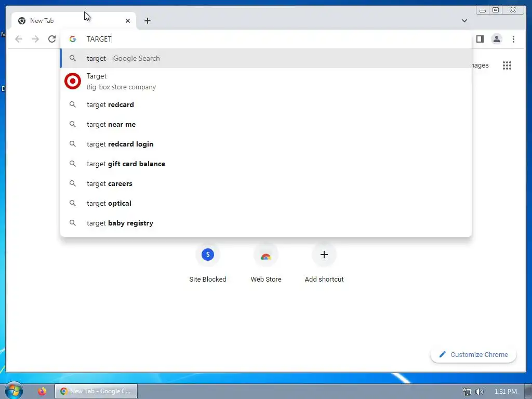Click search icon beside 'target baby registry'

pyautogui.click(x=73, y=223)
